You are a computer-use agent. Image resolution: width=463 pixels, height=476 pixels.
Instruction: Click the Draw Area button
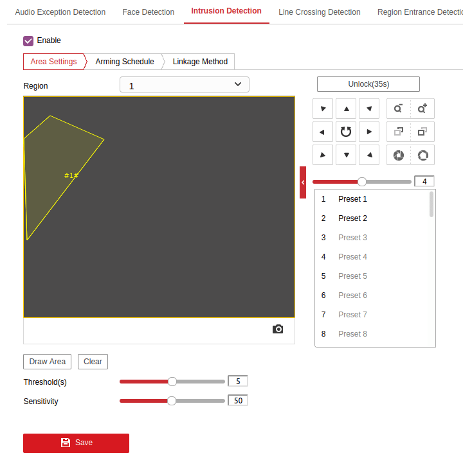click(48, 362)
